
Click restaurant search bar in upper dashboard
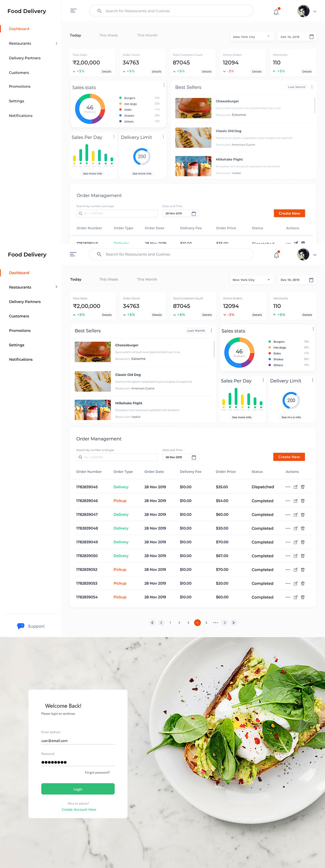[x=171, y=11]
